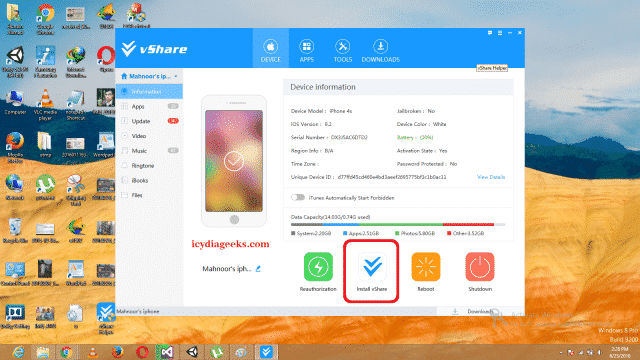Open Visual Studio from the taskbar
Image resolution: width=640 pixels, height=360 pixels.
click(167, 352)
